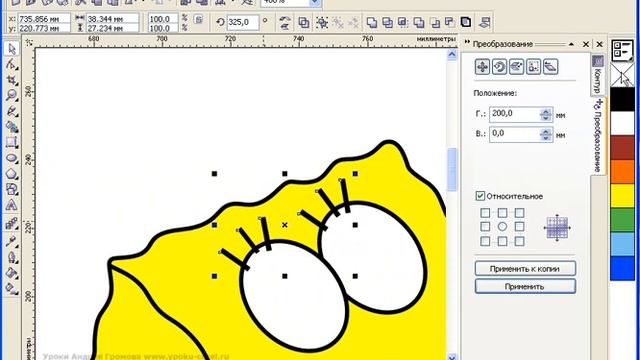Select the Freehand drawing tool

[11, 111]
